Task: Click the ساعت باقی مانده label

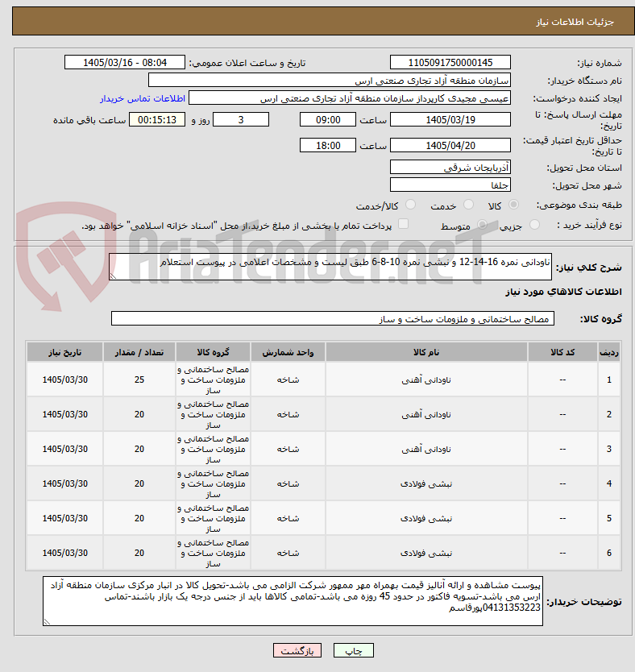Action: tap(89, 120)
